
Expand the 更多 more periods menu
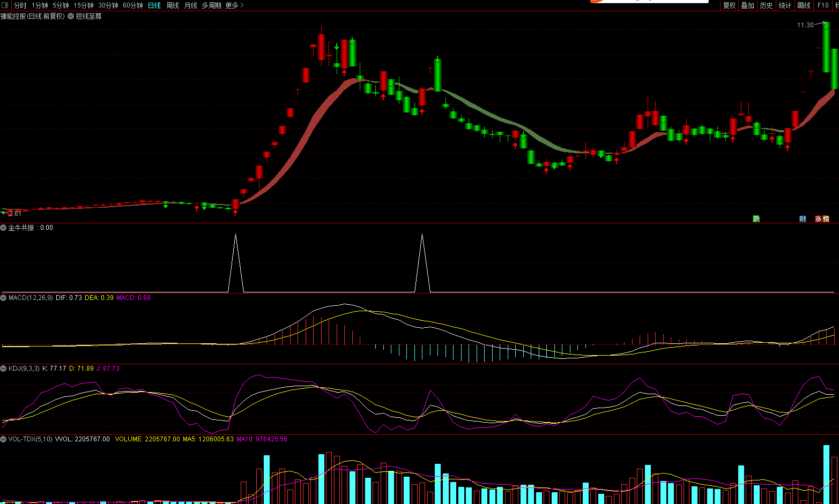[234, 5]
